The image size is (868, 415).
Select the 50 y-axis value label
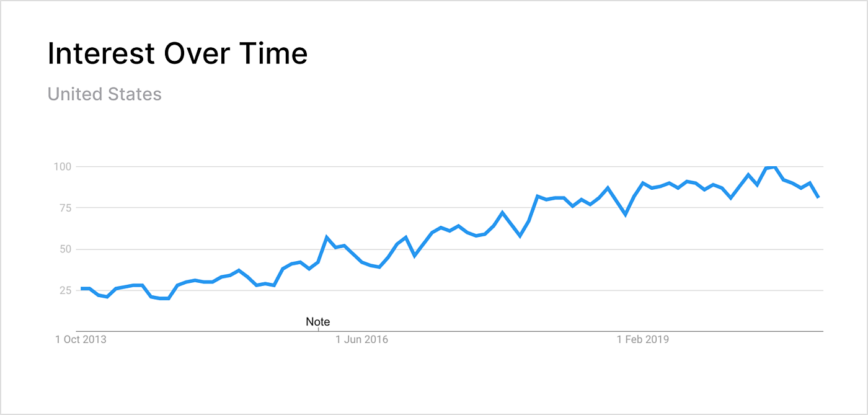coord(65,249)
